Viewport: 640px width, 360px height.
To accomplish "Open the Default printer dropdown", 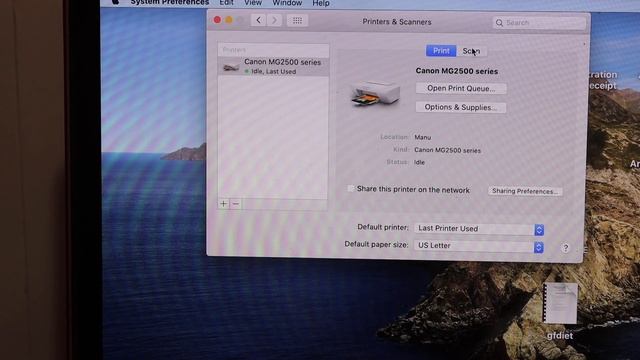I will [479, 229].
